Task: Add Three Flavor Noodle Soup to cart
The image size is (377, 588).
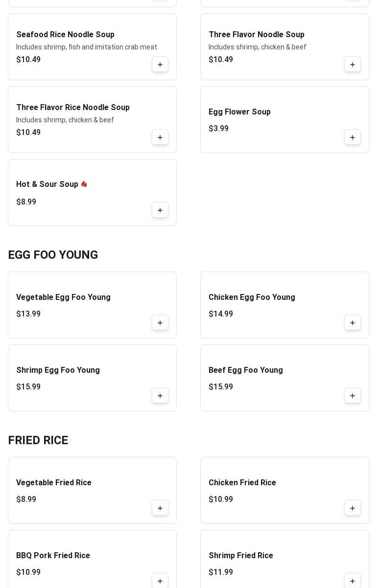Action: point(353,65)
